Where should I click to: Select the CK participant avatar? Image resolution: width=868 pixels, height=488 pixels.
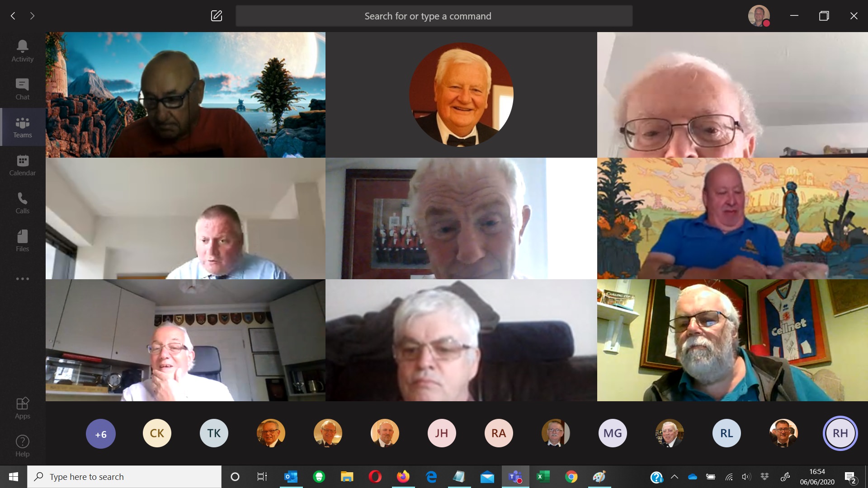pyautogui.click(x=157, y=433)
